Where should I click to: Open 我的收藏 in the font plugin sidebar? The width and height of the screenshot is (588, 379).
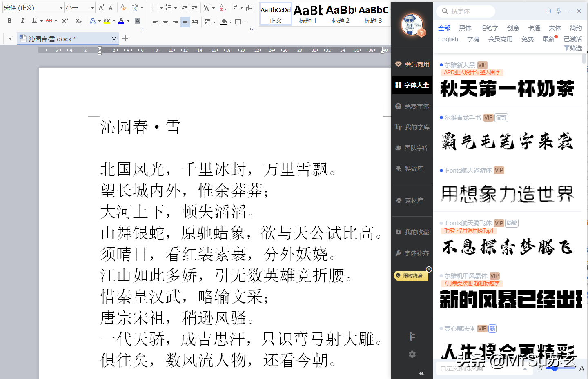pos(412,231)
